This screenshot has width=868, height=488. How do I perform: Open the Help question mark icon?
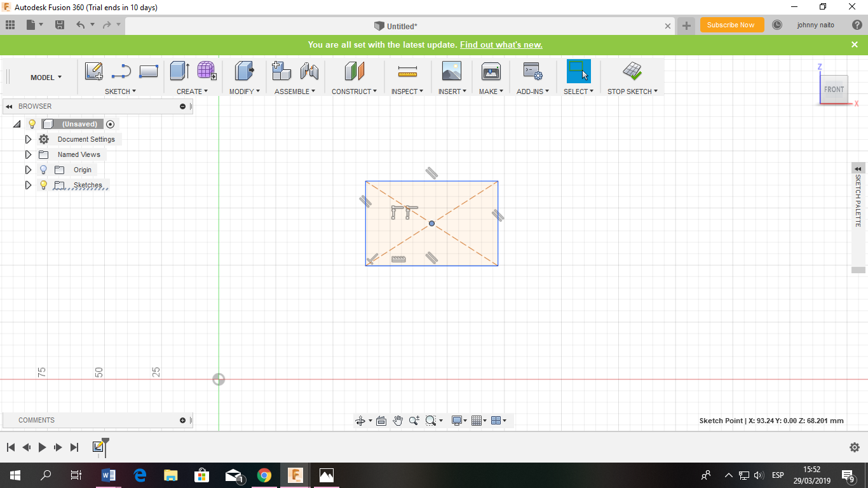pyautogui.click(x=857, y=25)
